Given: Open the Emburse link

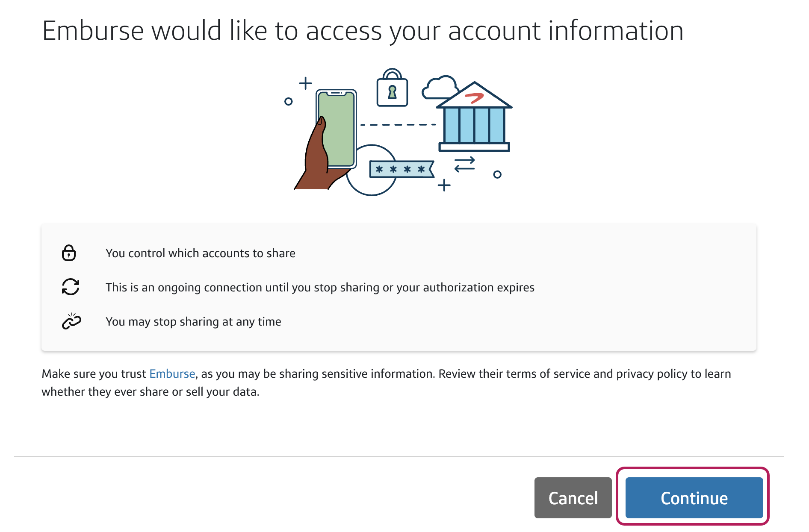Looking at the screenshot, I should 172,374.
